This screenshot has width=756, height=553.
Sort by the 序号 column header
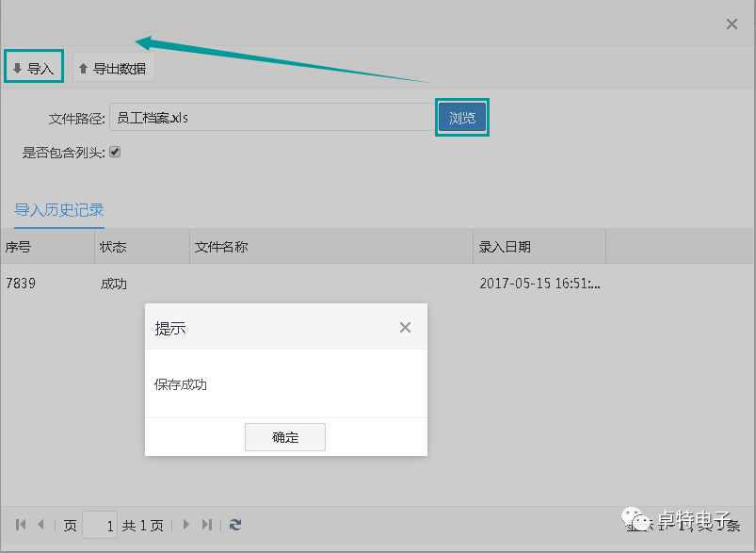[45, 247]
